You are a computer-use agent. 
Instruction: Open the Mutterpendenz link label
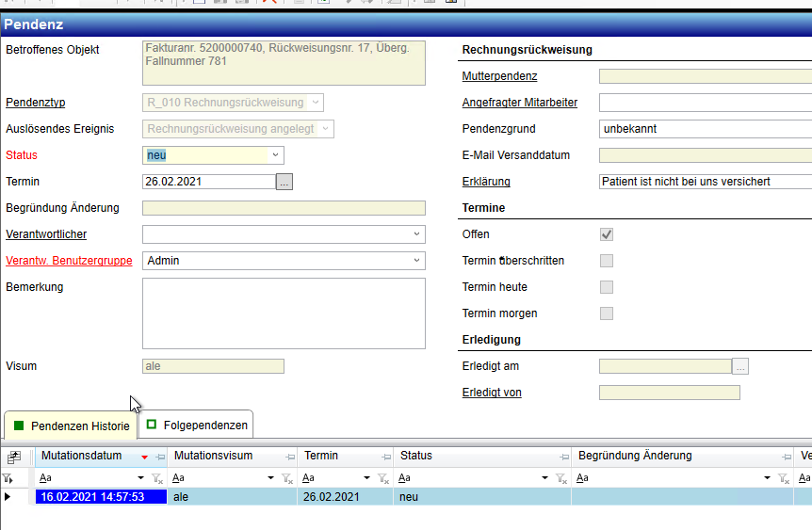coord(499,76)
